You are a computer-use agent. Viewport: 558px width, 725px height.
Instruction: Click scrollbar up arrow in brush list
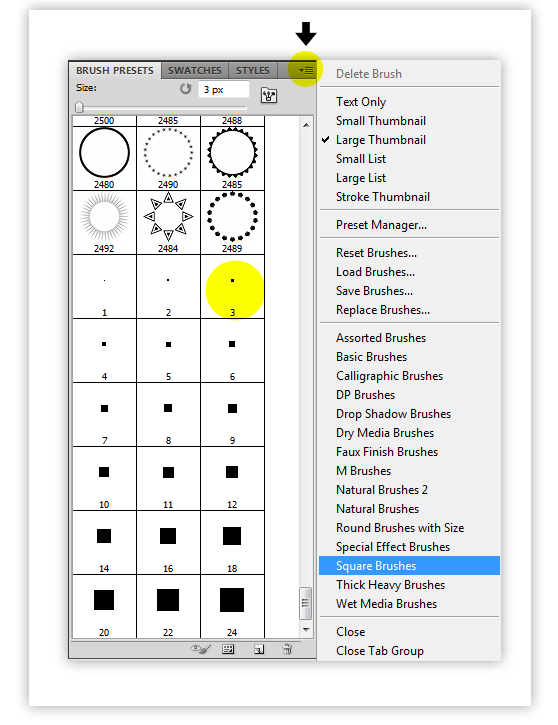306,125
